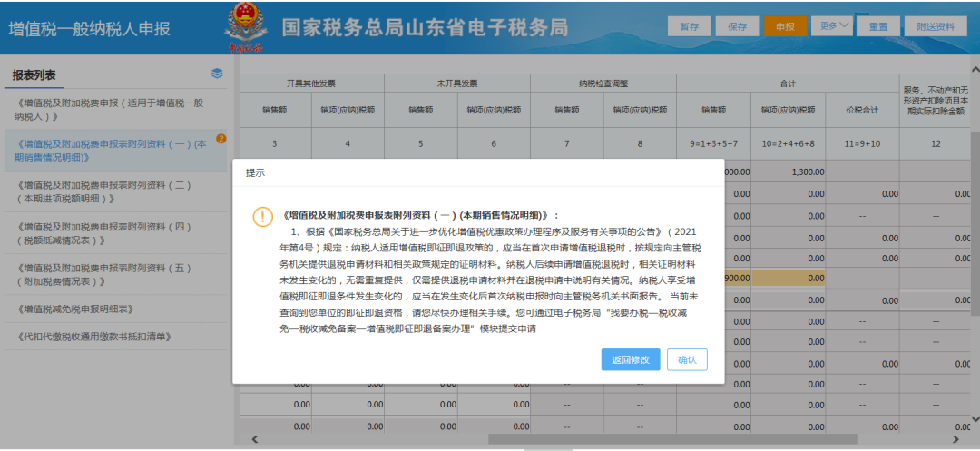Click vertical scrollbar down arrow

click(x=975, y=418)
